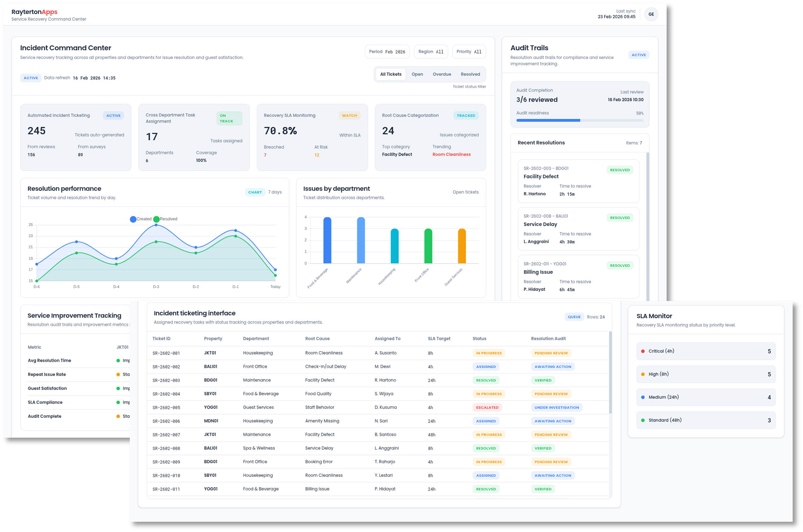
Task: Click the Food & Beverage chart bar
Action: click(327, 240)
